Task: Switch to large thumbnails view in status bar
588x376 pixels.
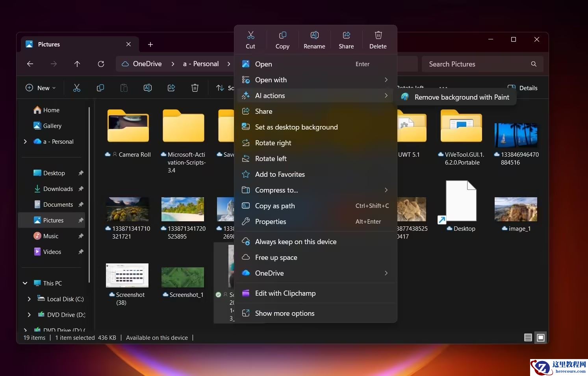Action: [x=541, y=337]
